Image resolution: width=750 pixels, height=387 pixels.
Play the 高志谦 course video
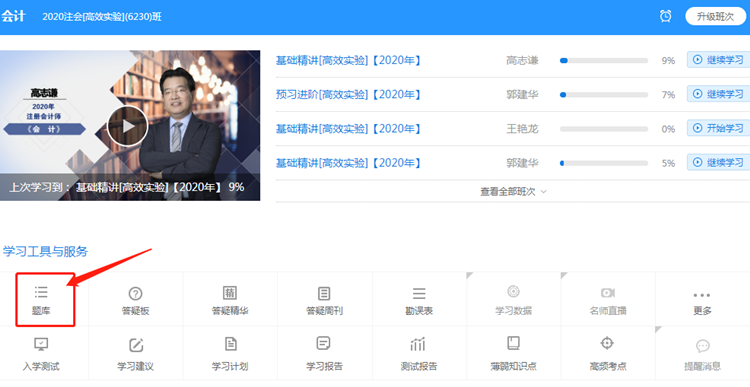click(x=127, y=126)
